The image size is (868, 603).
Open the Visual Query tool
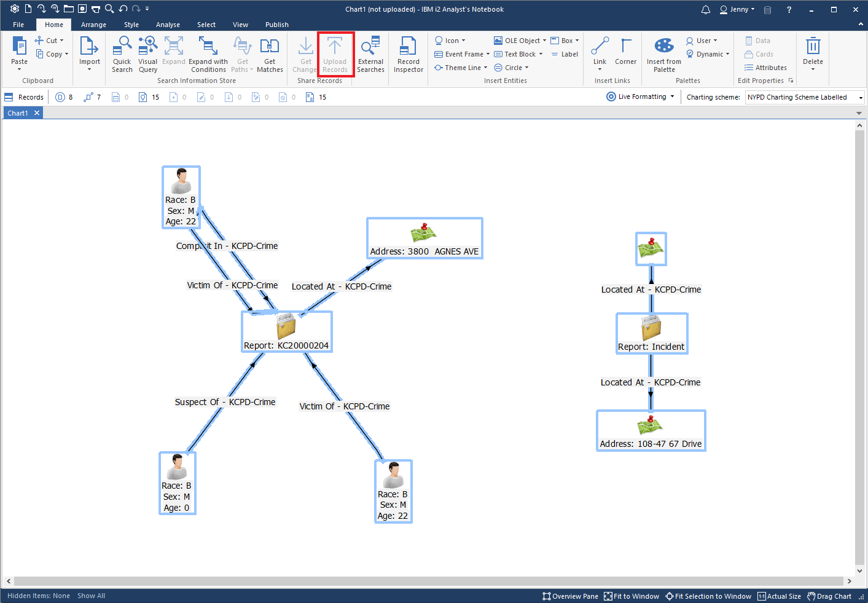(x=147, y=47)
